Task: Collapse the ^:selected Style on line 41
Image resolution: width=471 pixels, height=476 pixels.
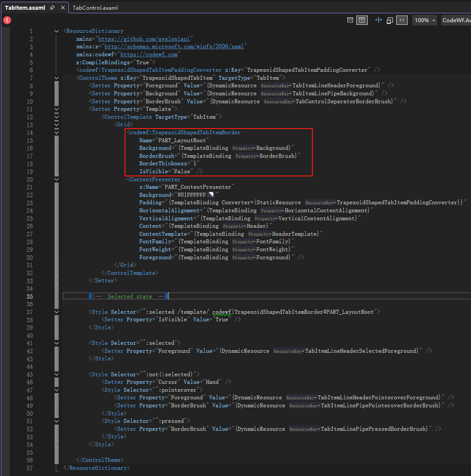Action: click(56, 343)
